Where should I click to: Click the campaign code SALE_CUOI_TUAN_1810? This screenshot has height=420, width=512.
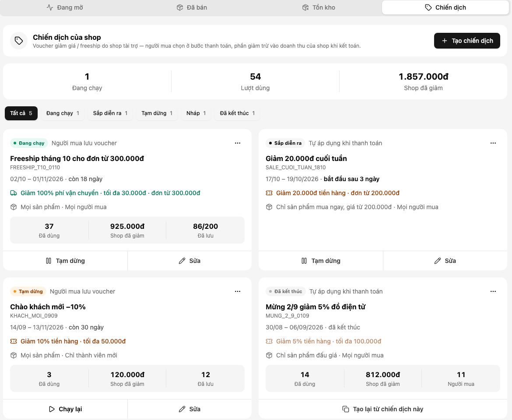[x=295, y=168]
